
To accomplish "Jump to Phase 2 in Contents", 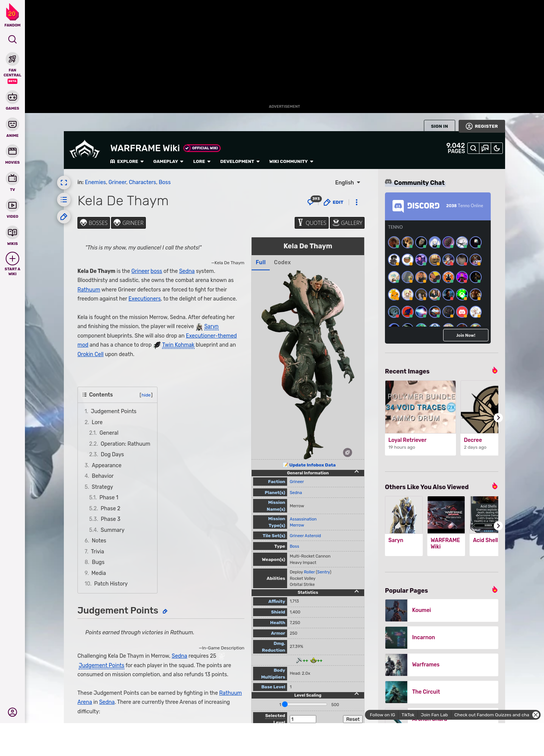I will (110, 508).
